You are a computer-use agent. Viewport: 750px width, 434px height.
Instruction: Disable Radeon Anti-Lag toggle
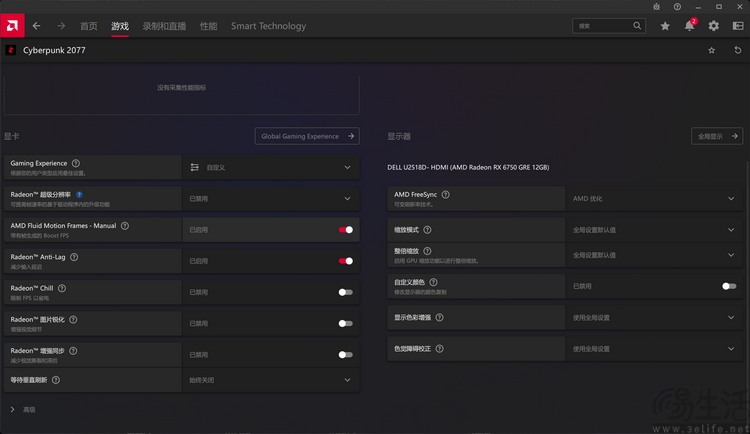(x=345, y=261)
